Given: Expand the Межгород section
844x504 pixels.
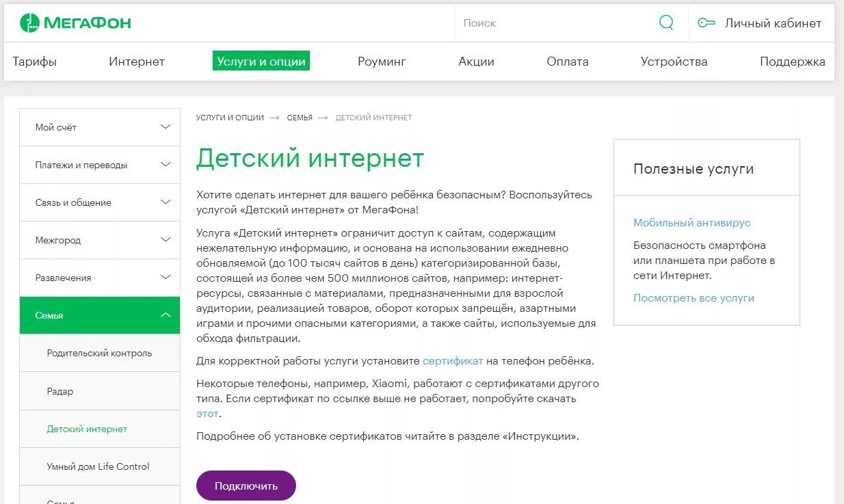Looking at the screenshot, I should 99,239.
